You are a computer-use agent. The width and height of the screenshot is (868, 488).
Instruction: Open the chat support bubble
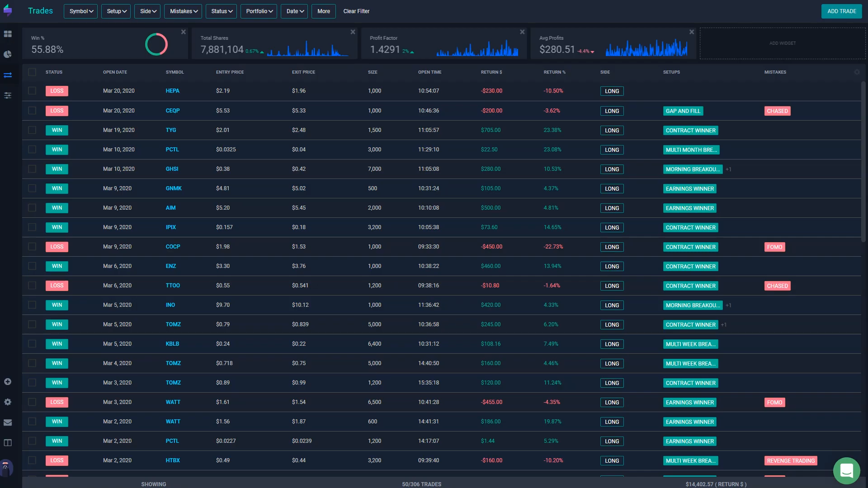click(x=846, y=470)
